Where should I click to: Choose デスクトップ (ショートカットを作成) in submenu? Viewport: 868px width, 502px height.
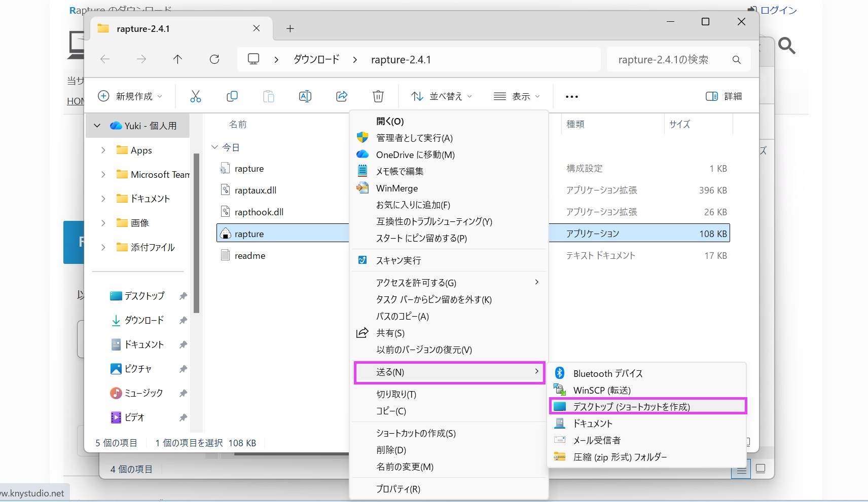tap(631, 407)
